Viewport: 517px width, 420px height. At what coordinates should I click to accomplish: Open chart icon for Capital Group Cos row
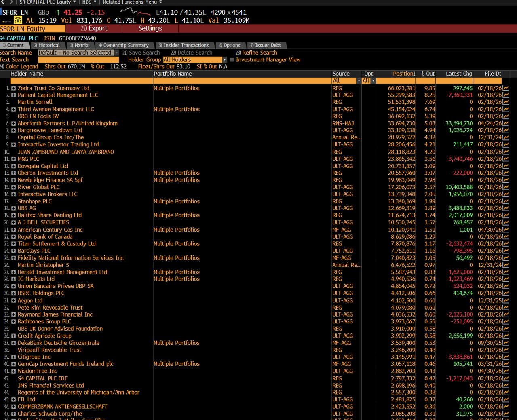[506, 137]
